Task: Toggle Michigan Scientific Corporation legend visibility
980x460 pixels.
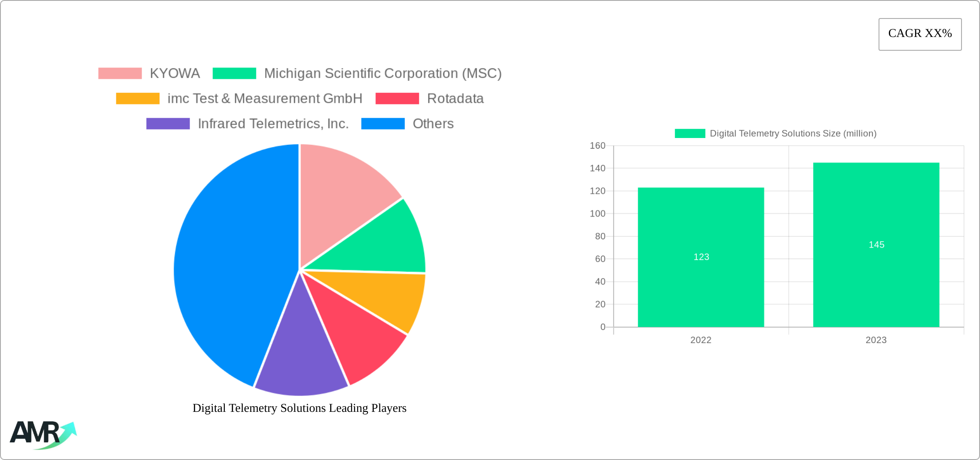Action: coord(383,73)
